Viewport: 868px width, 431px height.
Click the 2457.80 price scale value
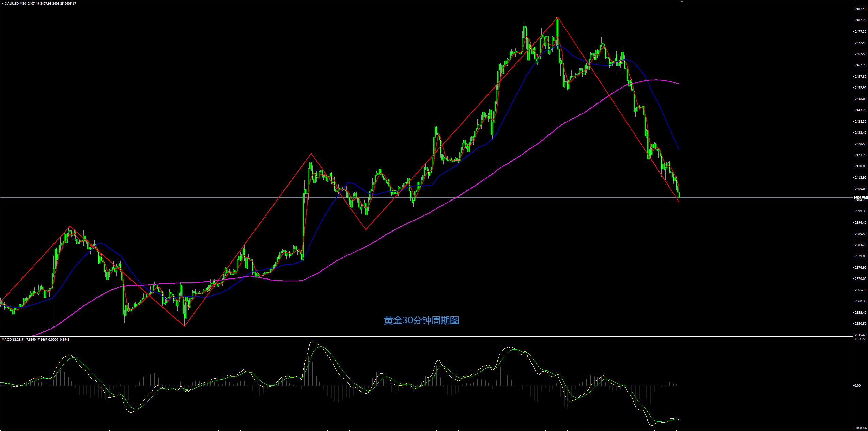[861, 77]
